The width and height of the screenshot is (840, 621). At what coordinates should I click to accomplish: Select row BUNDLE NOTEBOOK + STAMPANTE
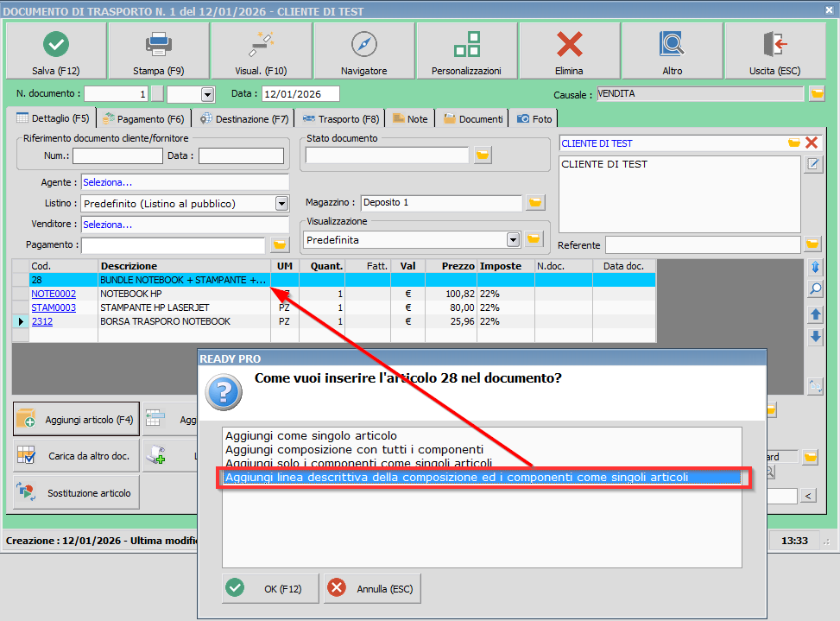[343, 280]
